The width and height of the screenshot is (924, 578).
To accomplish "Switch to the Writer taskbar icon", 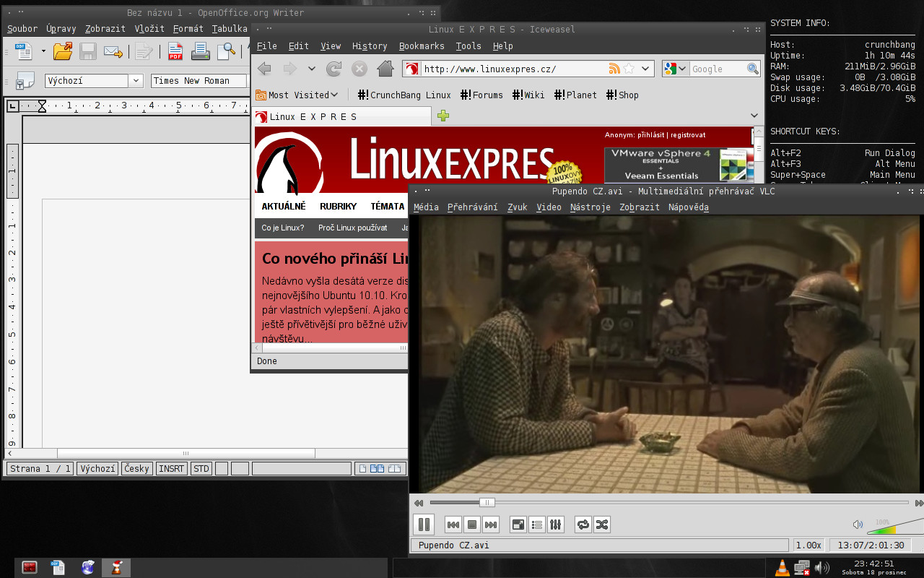I will coord(58,568).
